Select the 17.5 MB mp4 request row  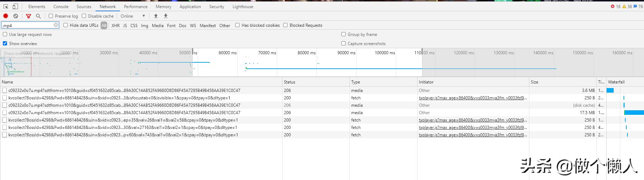pos(322,112)
